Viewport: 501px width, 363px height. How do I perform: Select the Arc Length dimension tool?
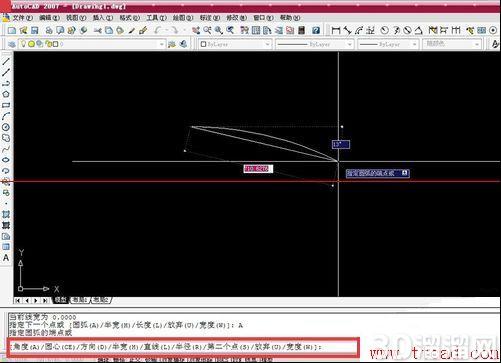click(x=359, y=31)
